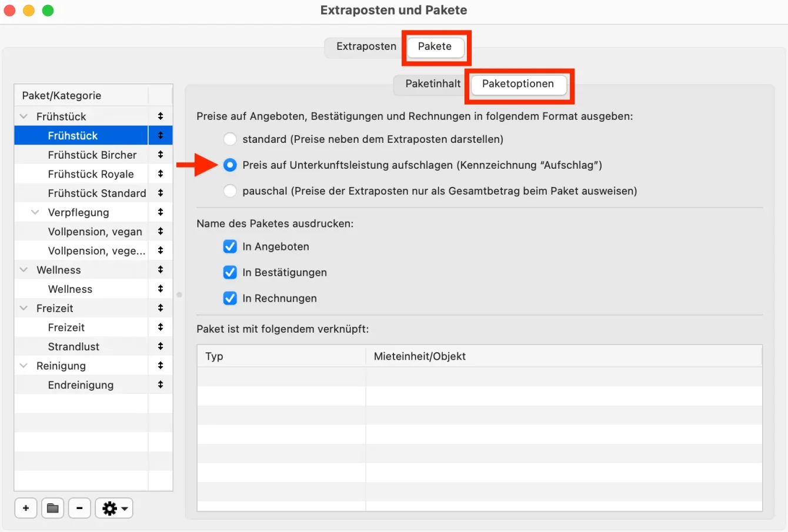Click reorder handle of Frühstück Standard row
788x532 pixels.
pyautogui.click(x=161, y=193)
